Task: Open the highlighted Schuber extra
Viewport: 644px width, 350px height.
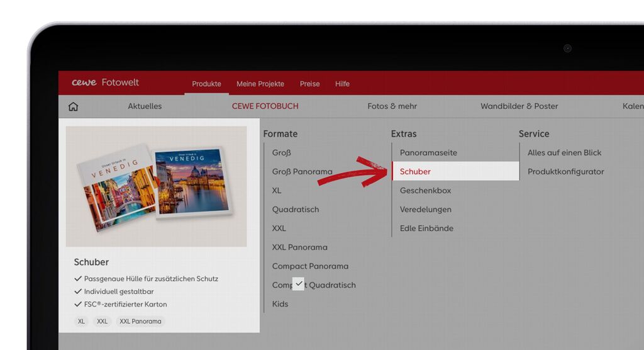Action: tap(455, 171)
